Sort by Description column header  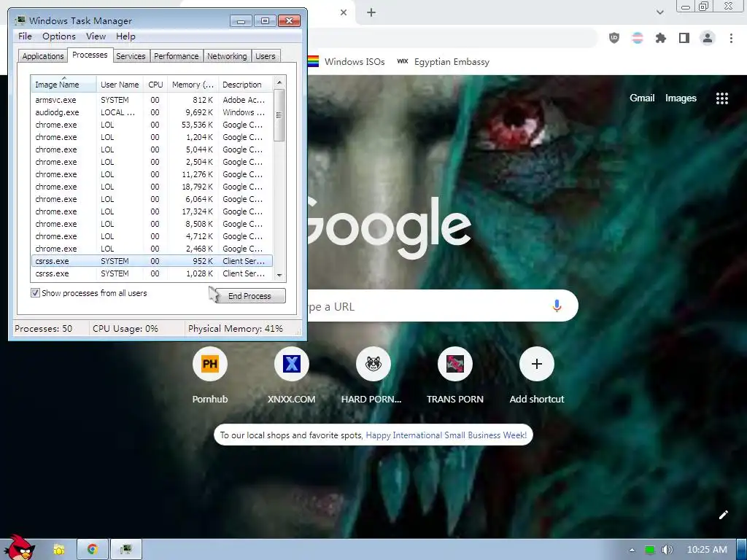pyautogui.click(x=245, y=85)
